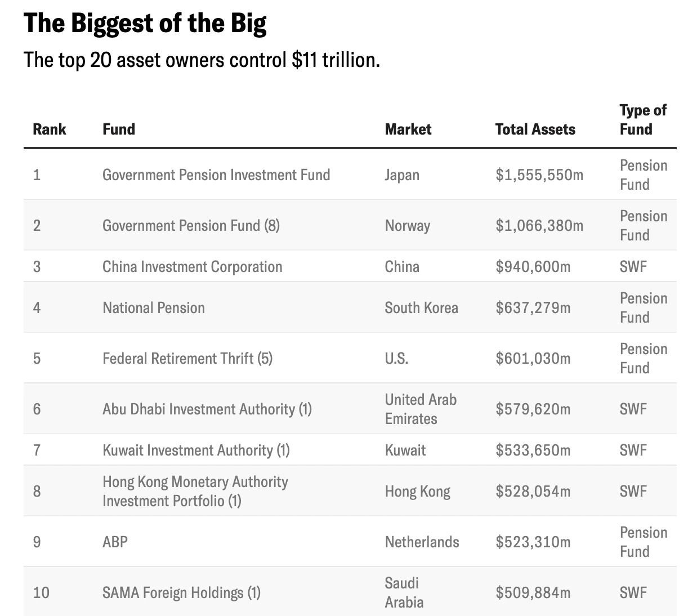This screenshot has width=688, height=616.
Task: Click Government Pension Fund (8) entry
Action: (x=191, y=225)
